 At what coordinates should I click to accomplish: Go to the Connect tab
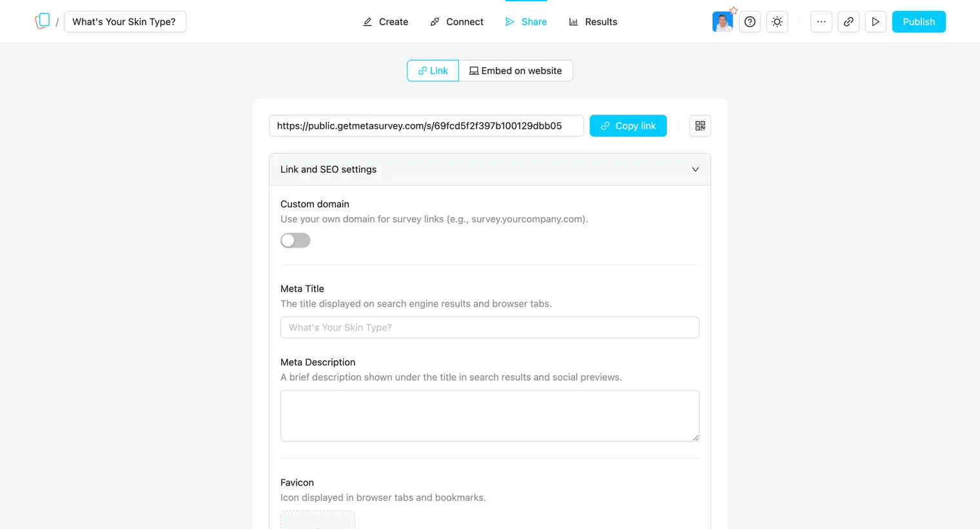pyautogui.click(x=456, y=22)
